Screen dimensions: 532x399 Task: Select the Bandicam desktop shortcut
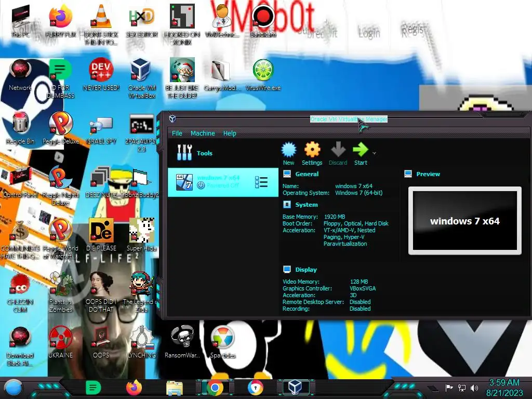tap(263, 21)
